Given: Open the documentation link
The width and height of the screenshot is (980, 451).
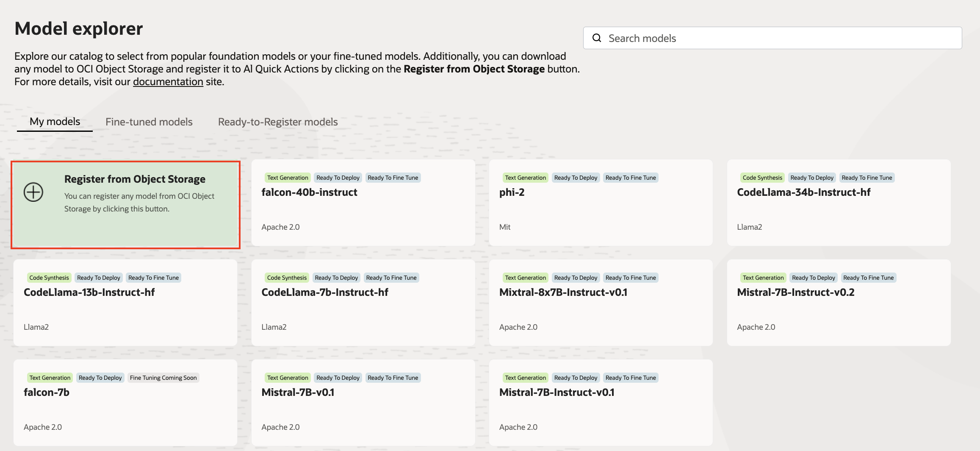Looking at the screenshot, I should pos(168,82).
